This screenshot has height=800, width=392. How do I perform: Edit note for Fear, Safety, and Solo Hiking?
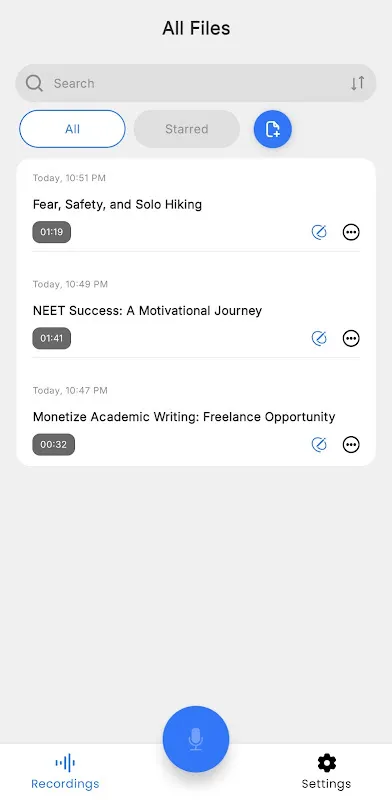click(x=319, y=232)
